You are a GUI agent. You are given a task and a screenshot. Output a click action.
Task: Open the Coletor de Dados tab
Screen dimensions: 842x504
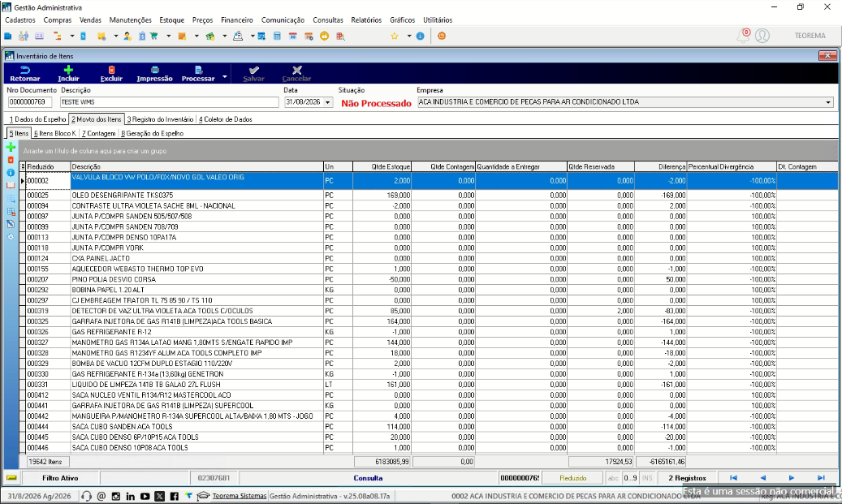[x=226, y=119]
